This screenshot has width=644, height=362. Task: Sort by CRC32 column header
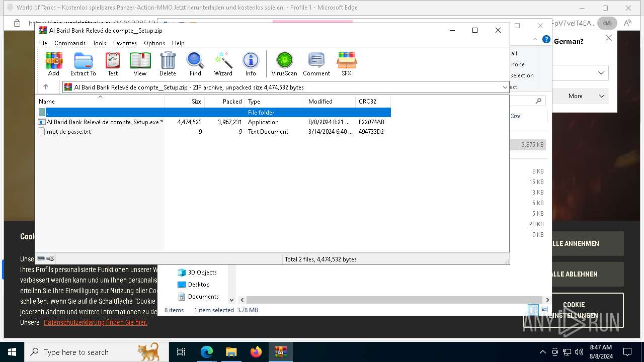tap(373, 101)
